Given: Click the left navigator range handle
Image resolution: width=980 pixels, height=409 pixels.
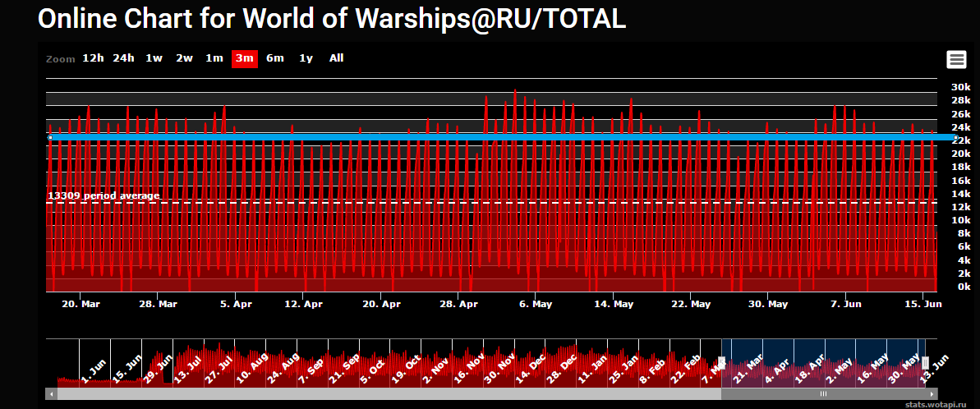Looking at the screenshot, I should point(721,363).
